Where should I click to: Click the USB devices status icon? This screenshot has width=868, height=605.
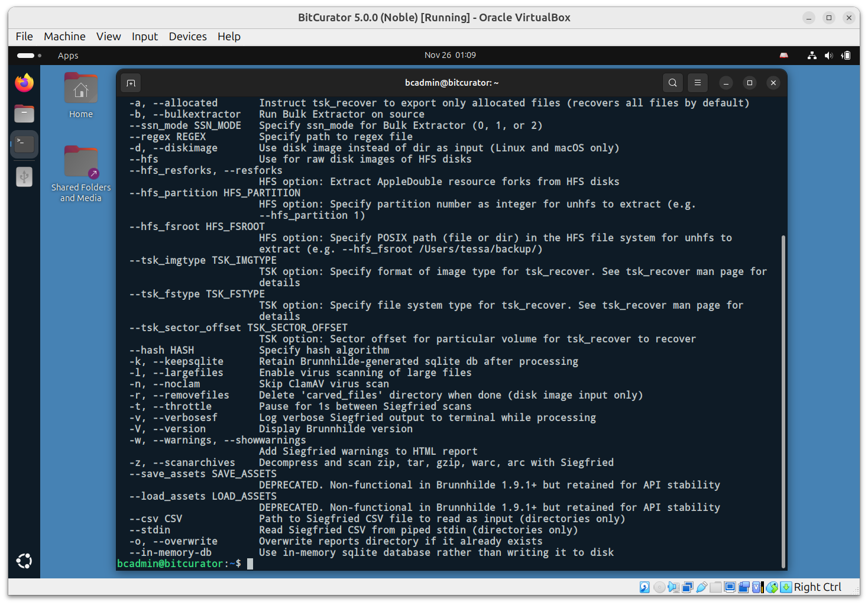click(702, 587)
